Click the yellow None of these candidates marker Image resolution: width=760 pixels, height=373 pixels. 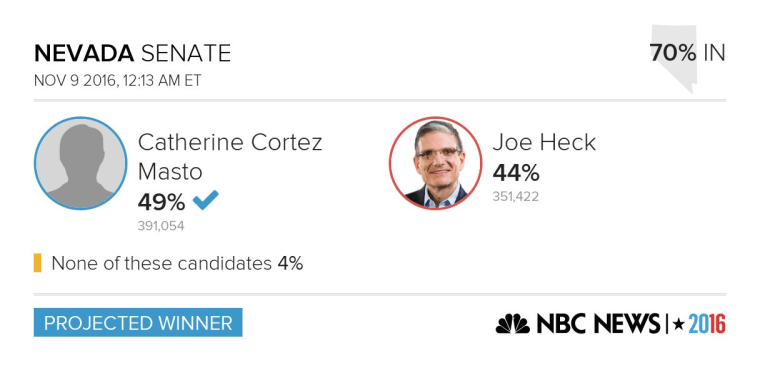click(37, 263)
